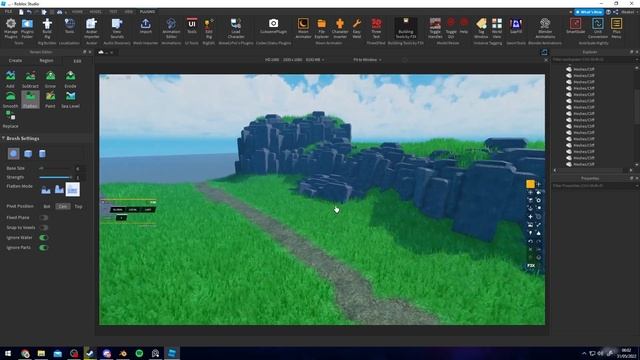This screenshot has width=640, height=360.
Task: Open the Moon Animator plugin
Action: click(303, 28)
